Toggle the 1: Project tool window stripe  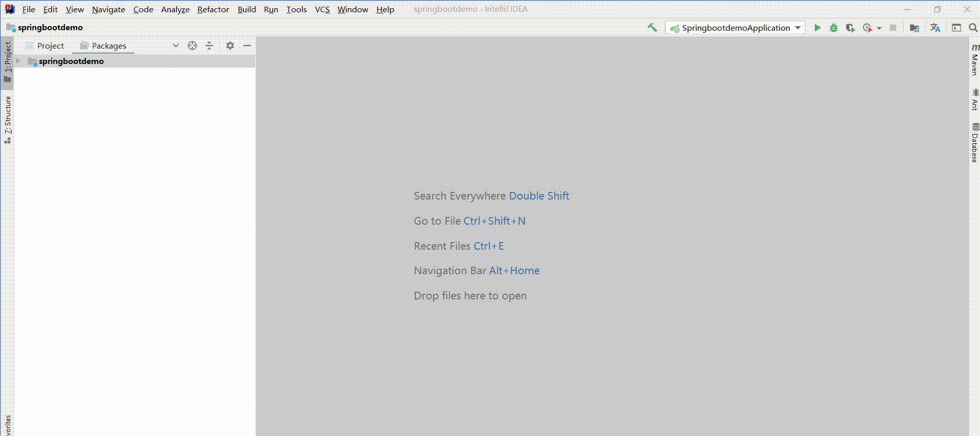(x=7, y=62)
